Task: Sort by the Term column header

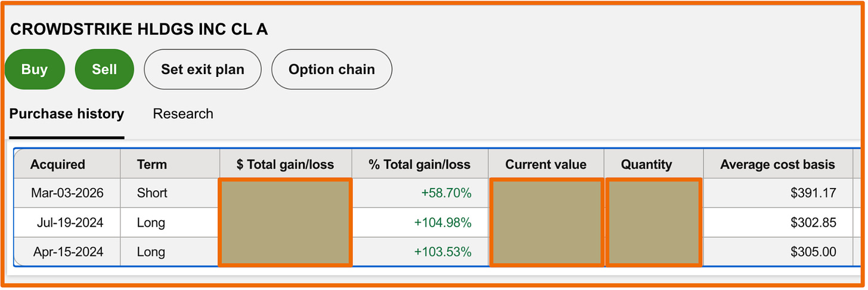Action: pos(152,165)
